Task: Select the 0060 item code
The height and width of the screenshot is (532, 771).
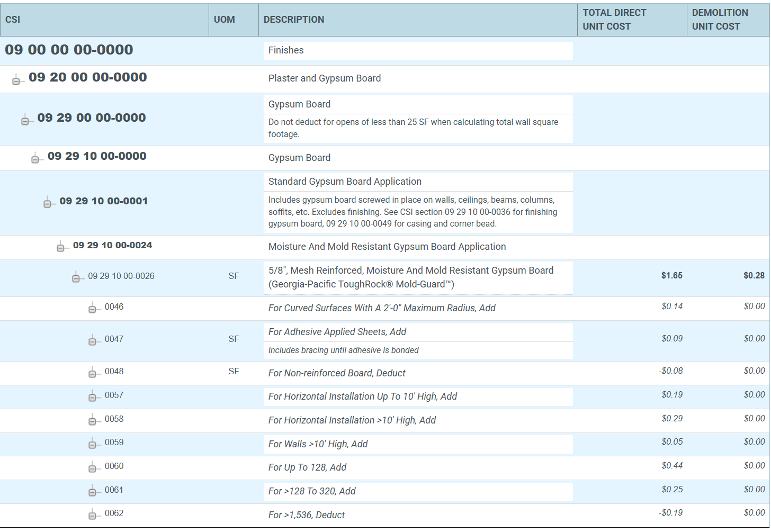Action: [114, 466]
